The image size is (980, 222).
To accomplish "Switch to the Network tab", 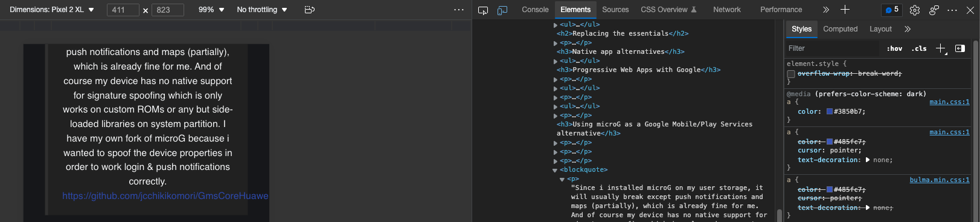I will pos(727,10).
